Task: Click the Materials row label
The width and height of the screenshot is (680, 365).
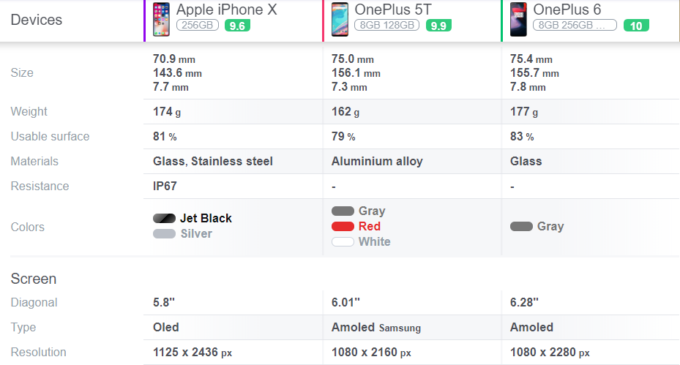Action: click(34, 161)
